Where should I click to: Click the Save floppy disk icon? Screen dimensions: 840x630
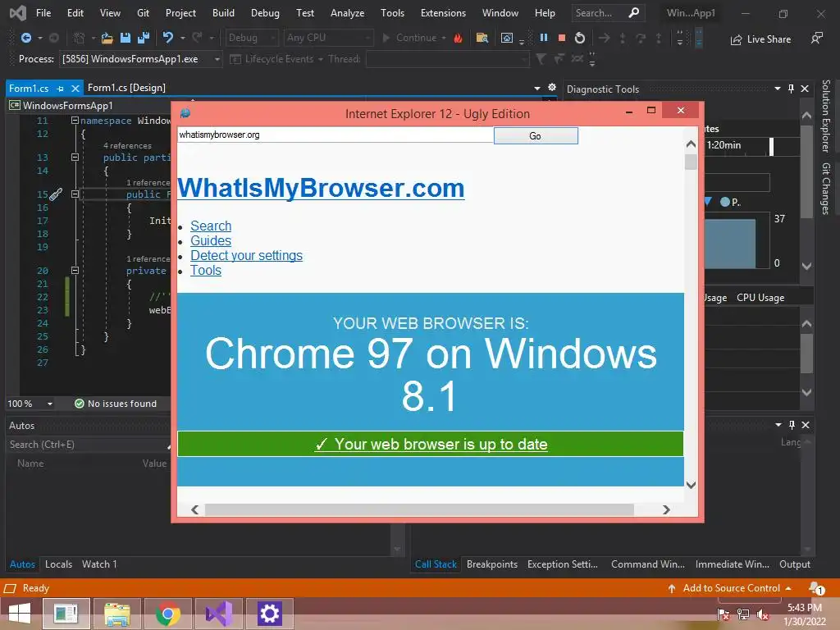click(126, 38)
